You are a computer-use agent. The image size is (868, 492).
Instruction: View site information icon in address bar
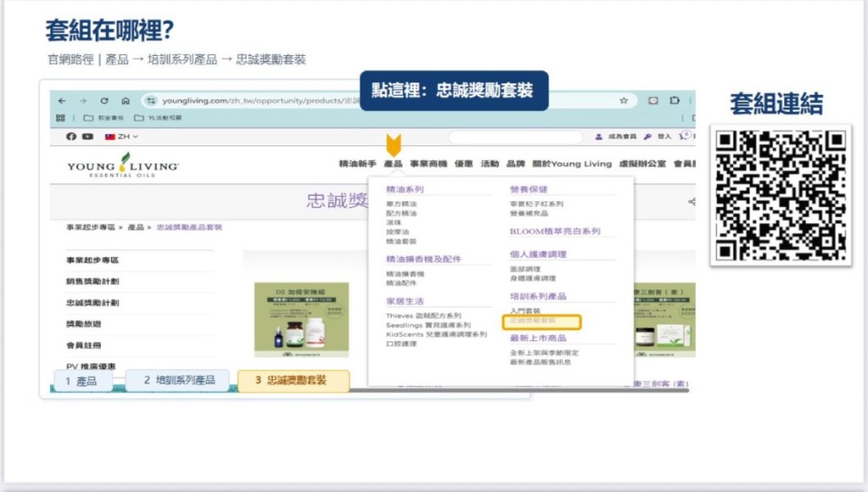tap(151, 100)
